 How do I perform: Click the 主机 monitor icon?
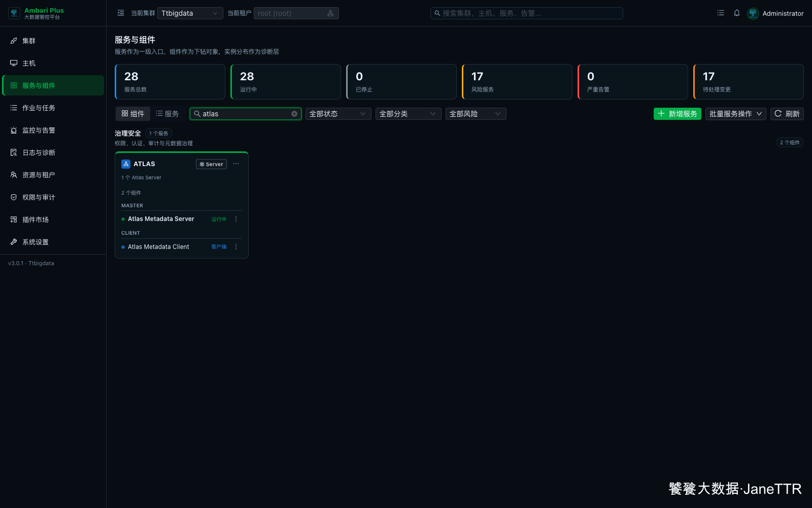point(14,63)
